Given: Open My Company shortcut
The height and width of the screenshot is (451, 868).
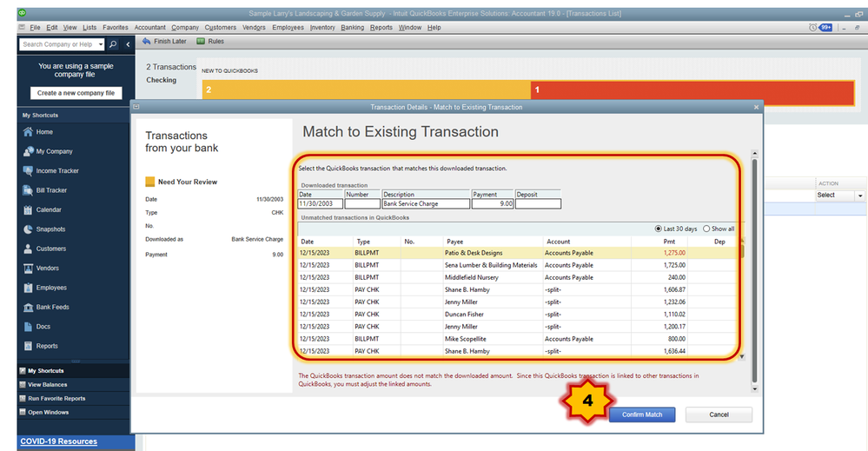Looking at the screenshot, I should (x=48, y=151).
